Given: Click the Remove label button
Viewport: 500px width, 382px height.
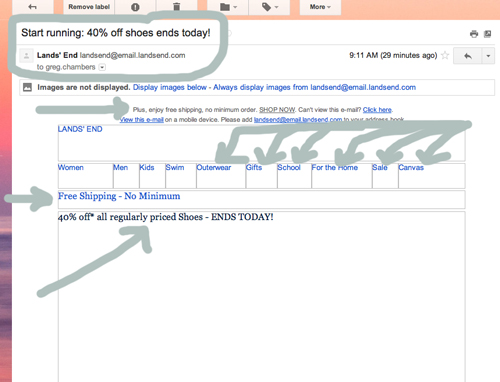Looking at the screenshot, I should point(89,7).
